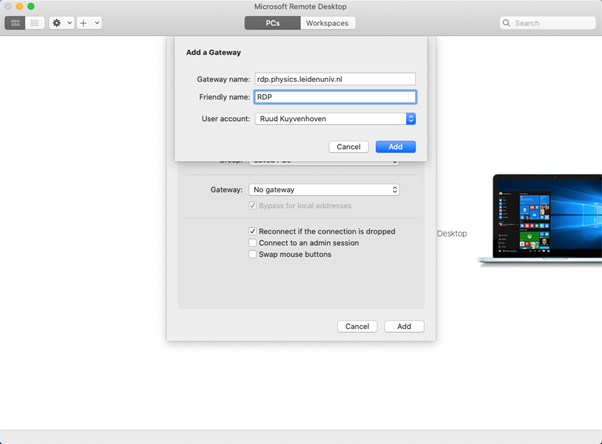Cancel the Add a Gateway dialog
This screenshot has width=602, height=444.
[x=348, y=147]
